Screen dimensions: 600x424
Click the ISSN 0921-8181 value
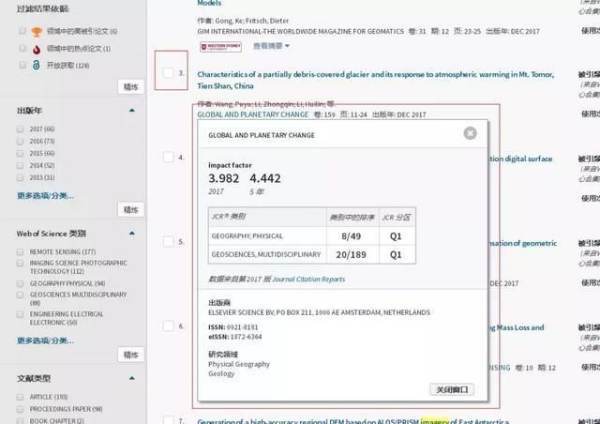[242, 327]
